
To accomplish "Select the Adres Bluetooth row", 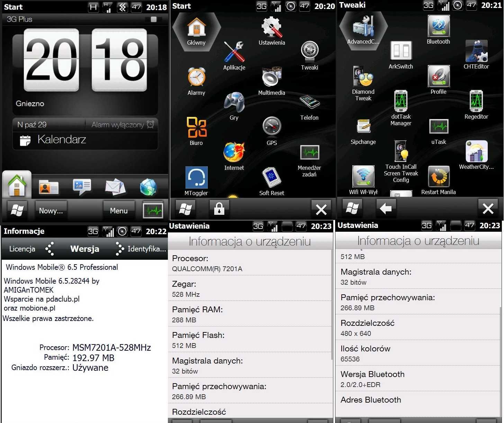I will [x=418, y=404].
